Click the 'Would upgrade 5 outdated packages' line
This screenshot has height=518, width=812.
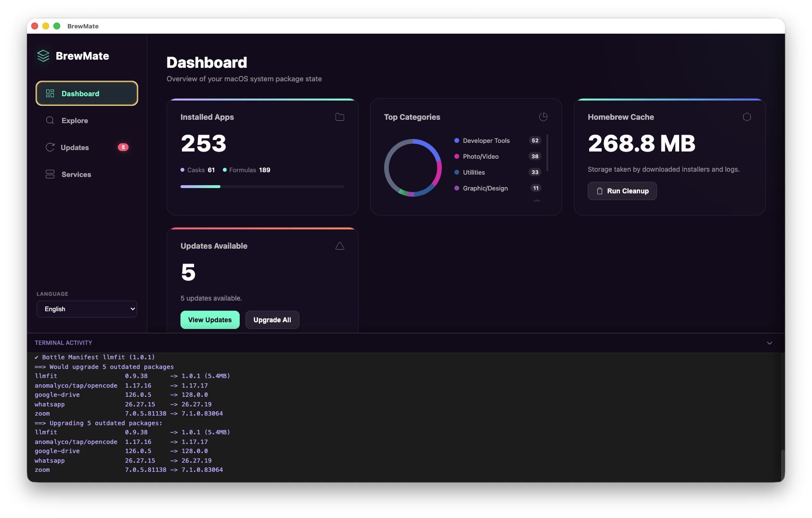point(104,366)
